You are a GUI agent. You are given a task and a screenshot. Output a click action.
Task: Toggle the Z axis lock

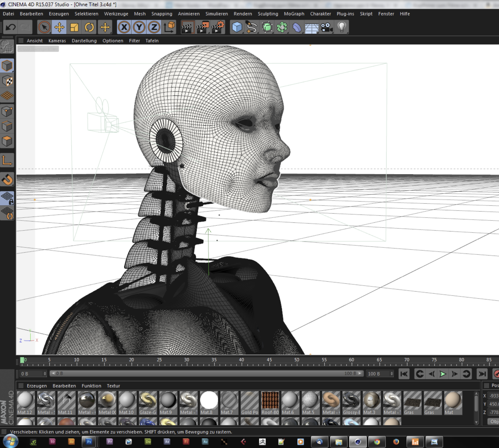[x=154, y=27]
